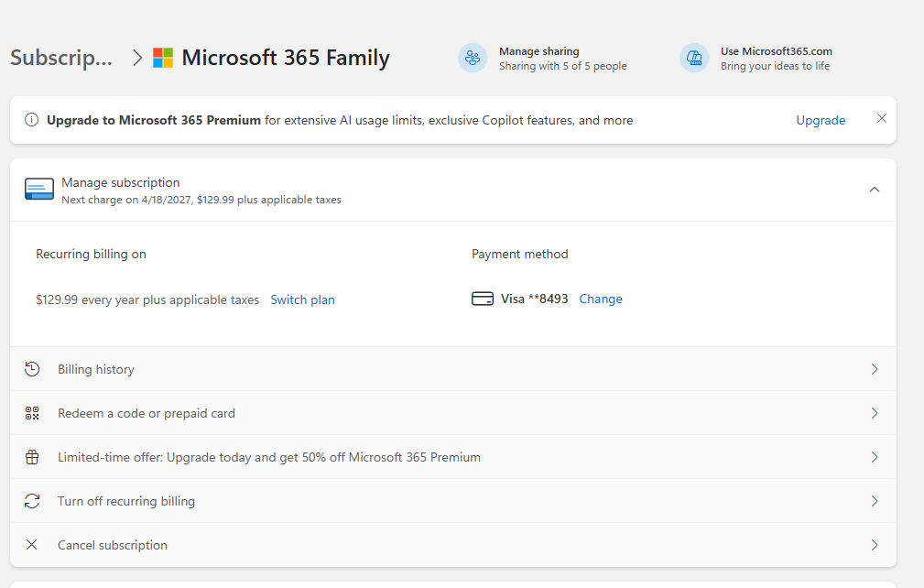Go back to Subscriptions breadcrumb

(x=61, y=58)
